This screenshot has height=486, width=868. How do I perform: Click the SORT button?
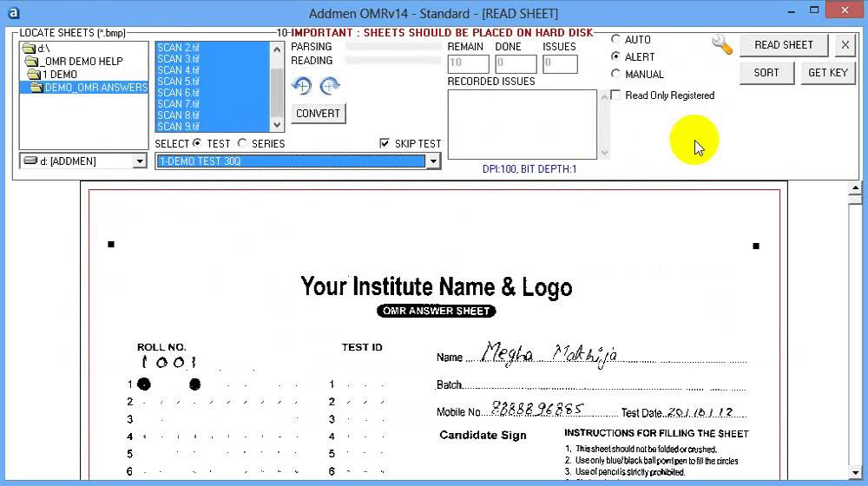[x=766, y=73]
